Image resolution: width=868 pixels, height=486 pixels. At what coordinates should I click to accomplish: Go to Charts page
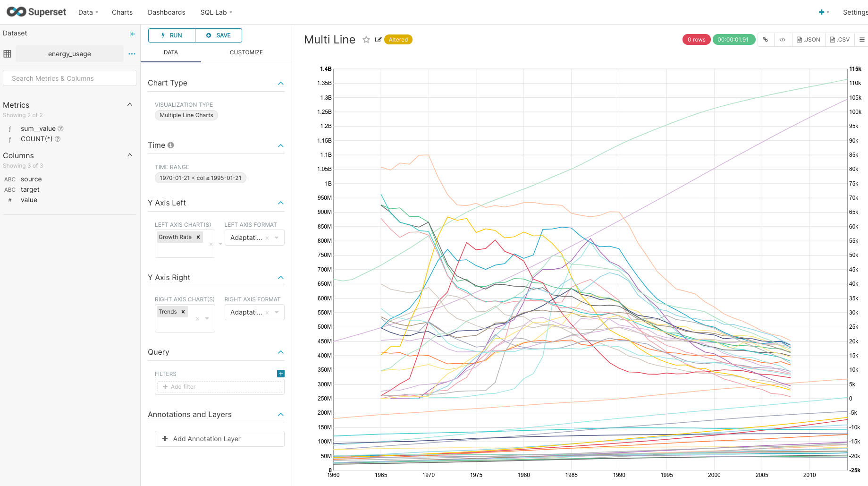(x=122, y=12)
